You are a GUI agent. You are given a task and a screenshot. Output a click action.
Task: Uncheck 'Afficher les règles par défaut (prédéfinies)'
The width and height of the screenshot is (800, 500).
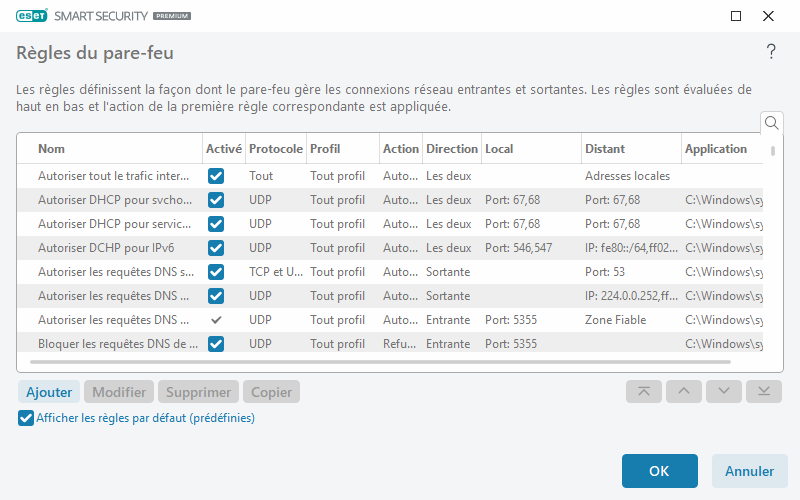coord(26,418)
